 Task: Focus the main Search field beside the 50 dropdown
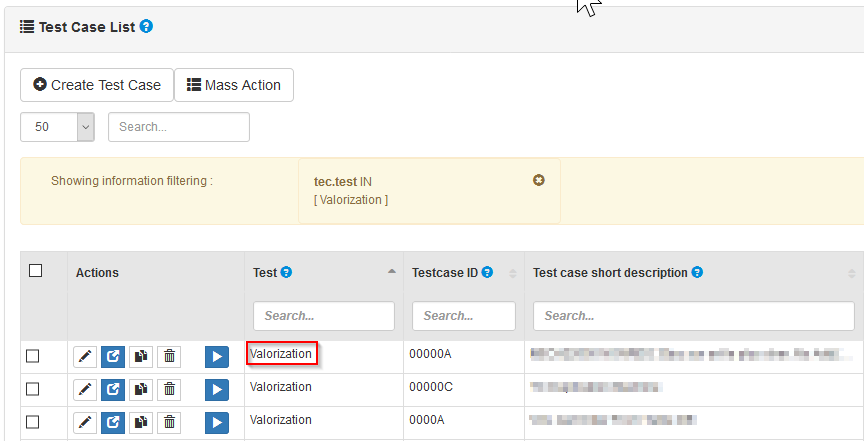point(179,127)
